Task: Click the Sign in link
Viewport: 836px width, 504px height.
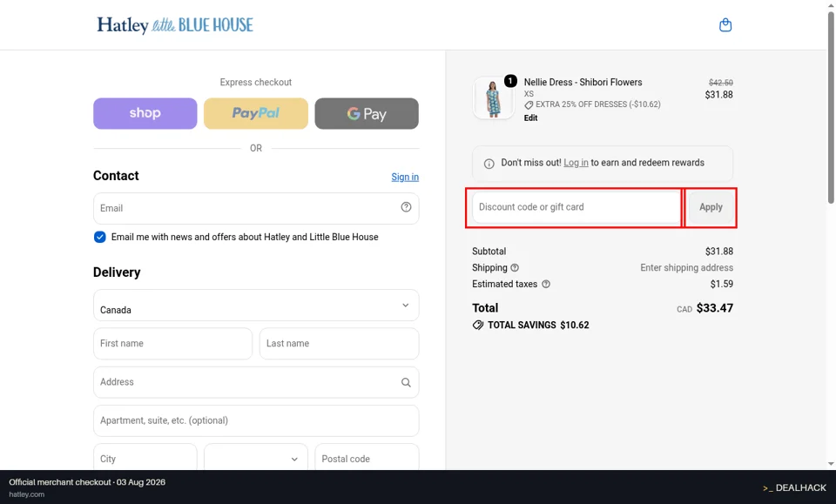Action: (405, 177)
